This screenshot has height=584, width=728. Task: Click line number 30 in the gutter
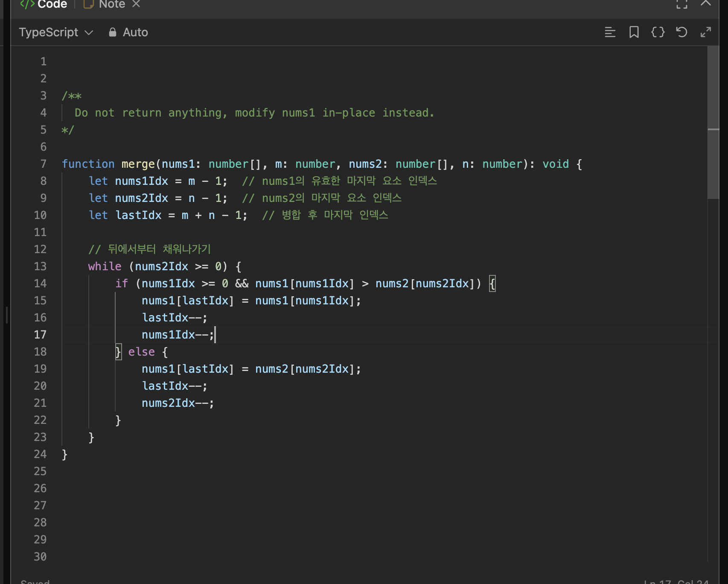(40, 557)
